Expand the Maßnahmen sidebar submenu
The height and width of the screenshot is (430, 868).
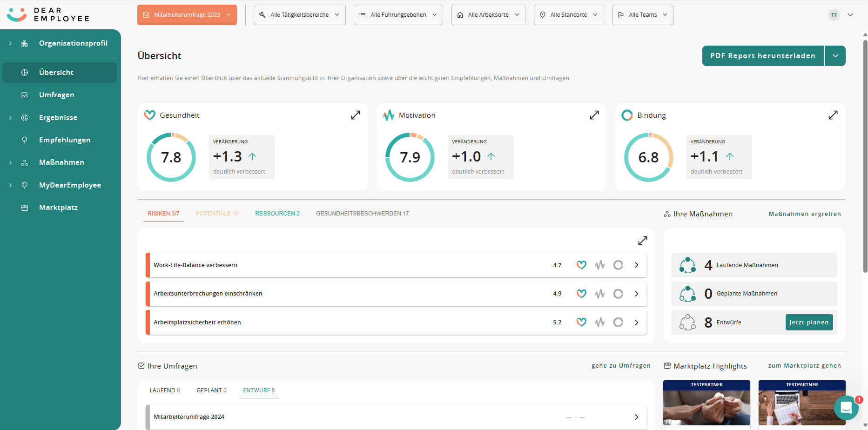click(10, 162)
